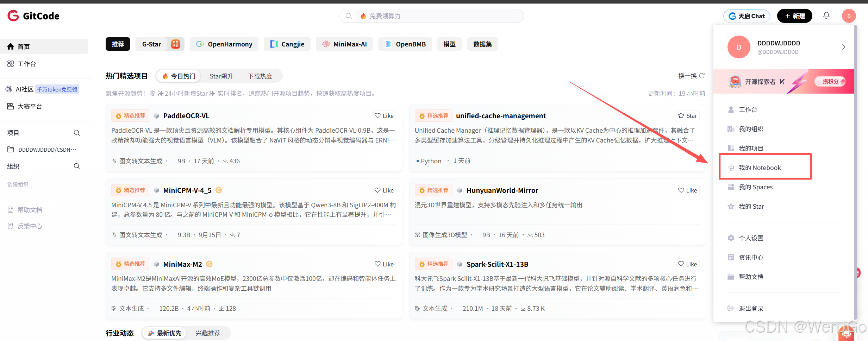Click the customer service chat icon
Screen dimensions: 868x341
(x=846, y=334)
